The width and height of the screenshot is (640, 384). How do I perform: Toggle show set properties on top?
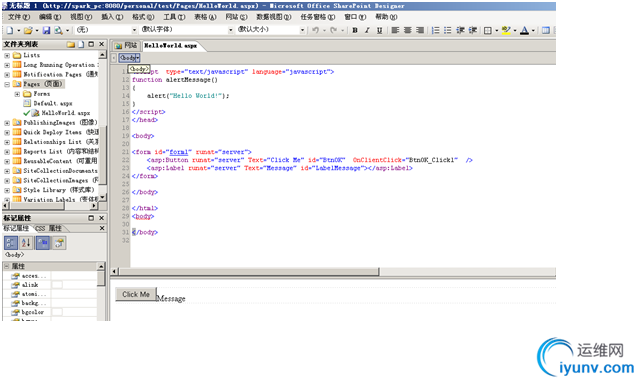click(x=43, y=243)
